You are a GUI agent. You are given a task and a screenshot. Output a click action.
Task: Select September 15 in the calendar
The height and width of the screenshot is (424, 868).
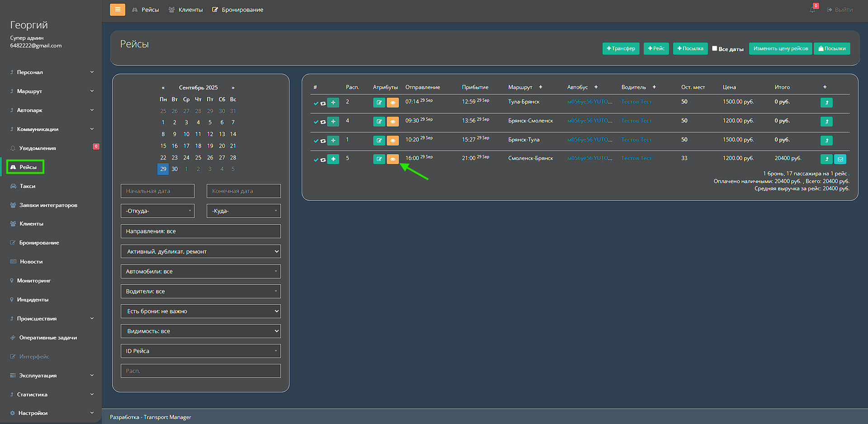tap(163, 146)
